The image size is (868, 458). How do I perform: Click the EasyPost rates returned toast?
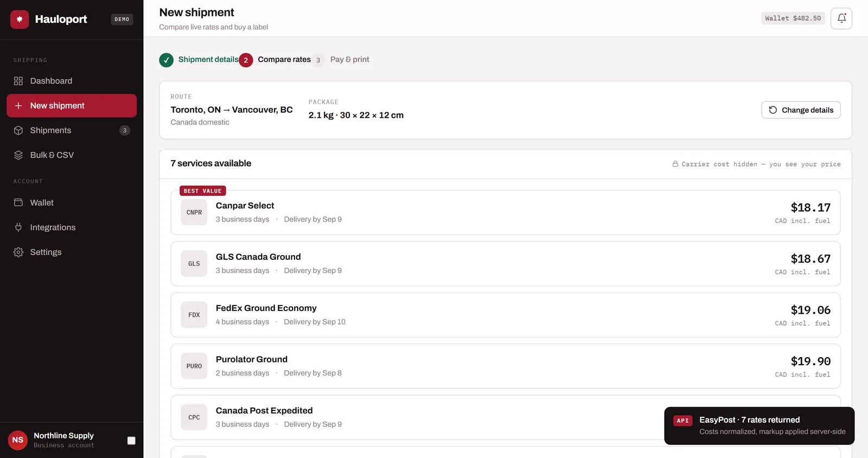759,426
